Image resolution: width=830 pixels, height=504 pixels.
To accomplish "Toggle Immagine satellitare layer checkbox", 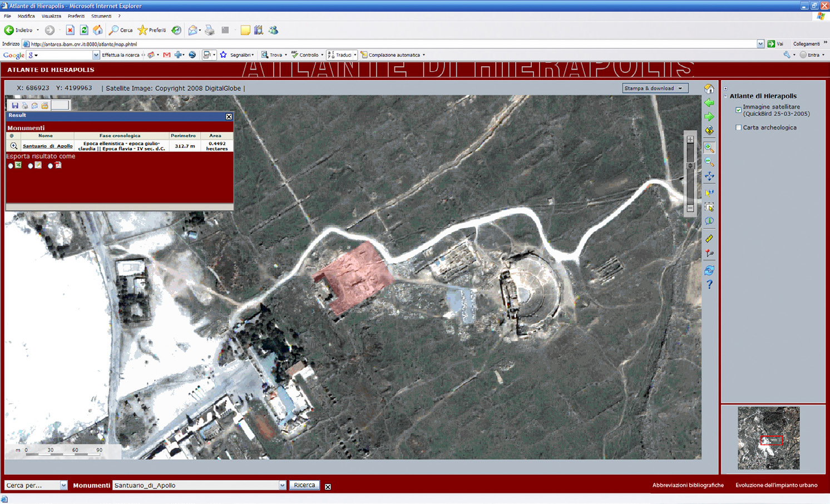I will pos(738,110).
